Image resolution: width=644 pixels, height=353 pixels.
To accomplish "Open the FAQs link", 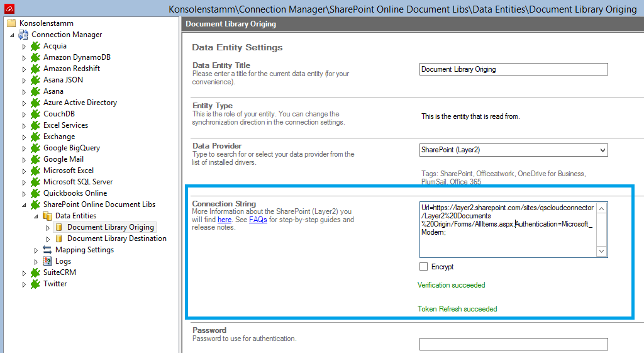I will click(258, 220).
